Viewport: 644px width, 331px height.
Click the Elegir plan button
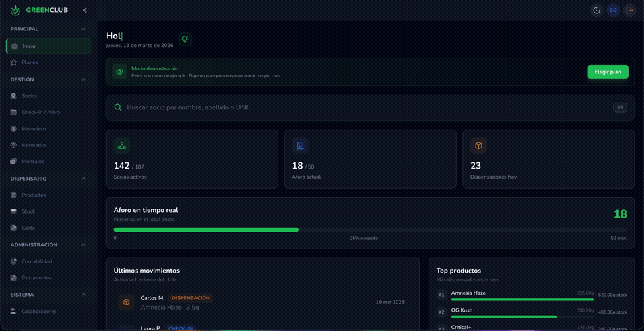tap(608, 72)
